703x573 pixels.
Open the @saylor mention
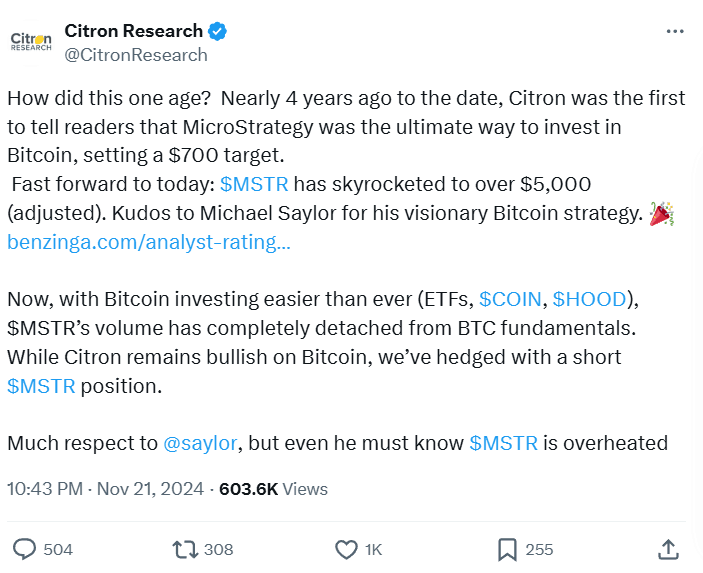[201, 443]
